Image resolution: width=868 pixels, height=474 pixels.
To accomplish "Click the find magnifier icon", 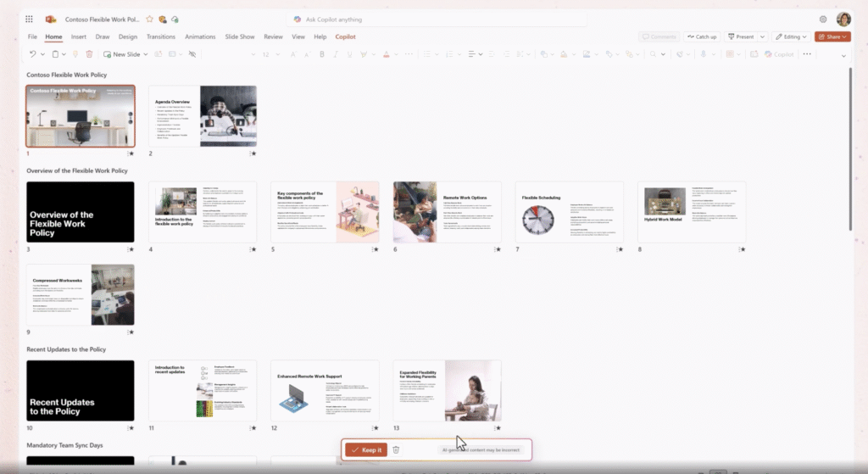I will (x=654, y=54).
